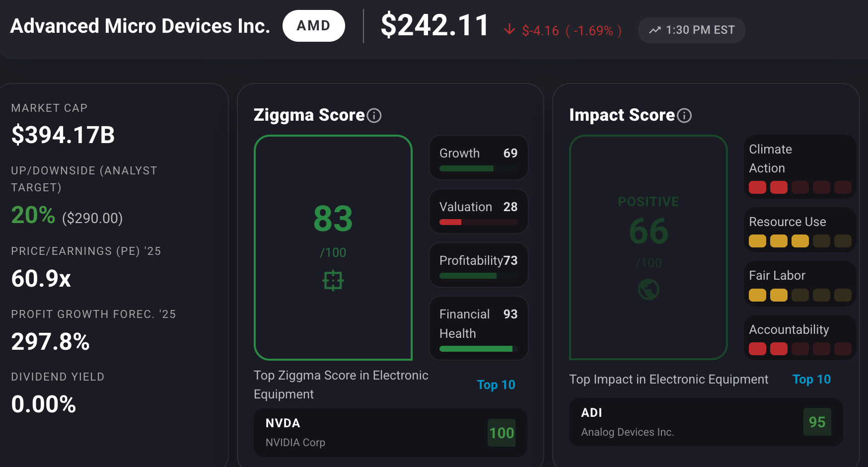
Task: Click the 0.00% dividend yield value
Action: [44, 404]
